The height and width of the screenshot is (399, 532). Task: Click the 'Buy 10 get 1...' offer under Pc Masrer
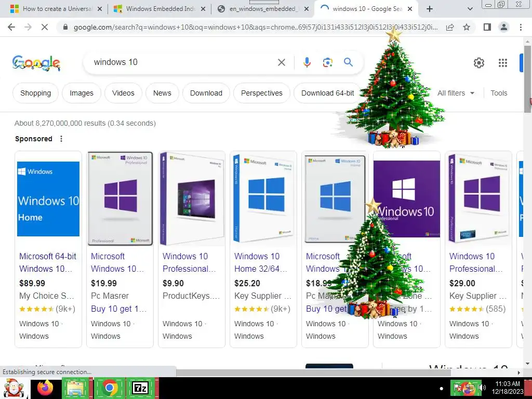pos(119,309)
